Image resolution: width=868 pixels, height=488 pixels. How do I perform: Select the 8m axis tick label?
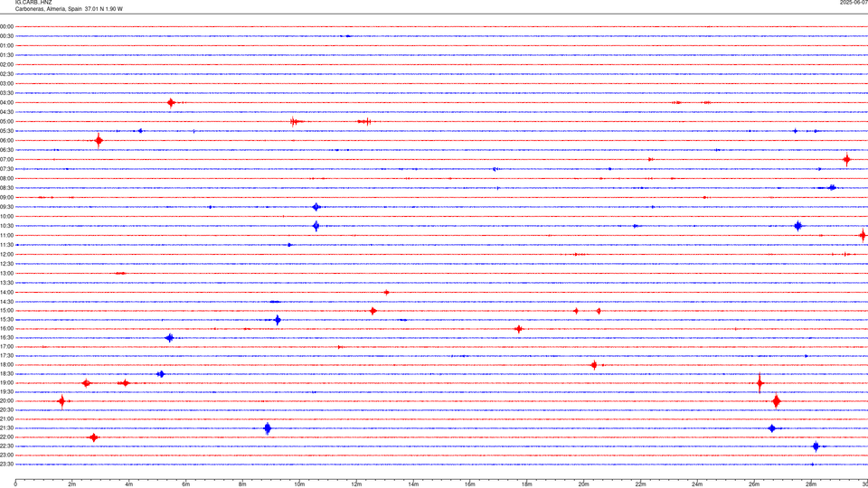point(242,484)
